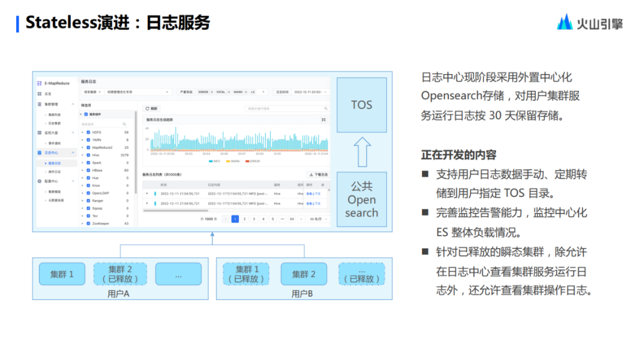Uncheck the Hive service checkbox
The width and height of the screenshot is (644, 355).
tap(88, 155)
